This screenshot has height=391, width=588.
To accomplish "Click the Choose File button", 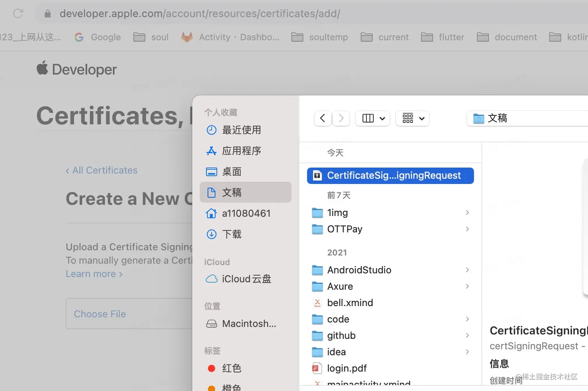I will coord(100,314).
